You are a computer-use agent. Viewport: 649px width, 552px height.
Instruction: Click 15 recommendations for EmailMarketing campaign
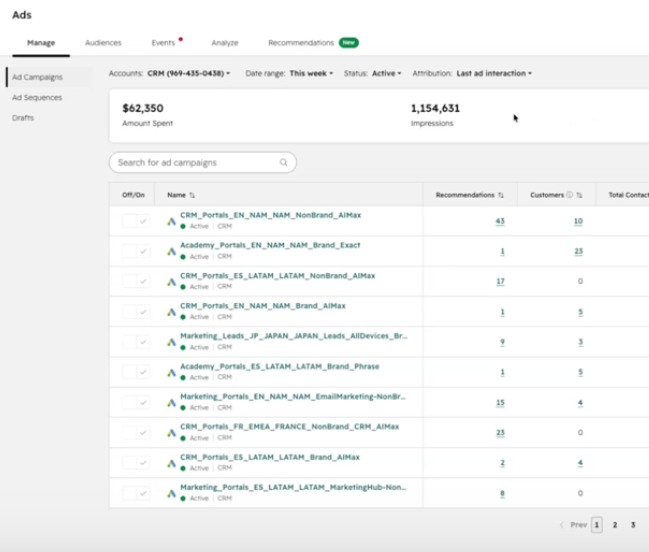pyautogui.click(x=500, y=402)
